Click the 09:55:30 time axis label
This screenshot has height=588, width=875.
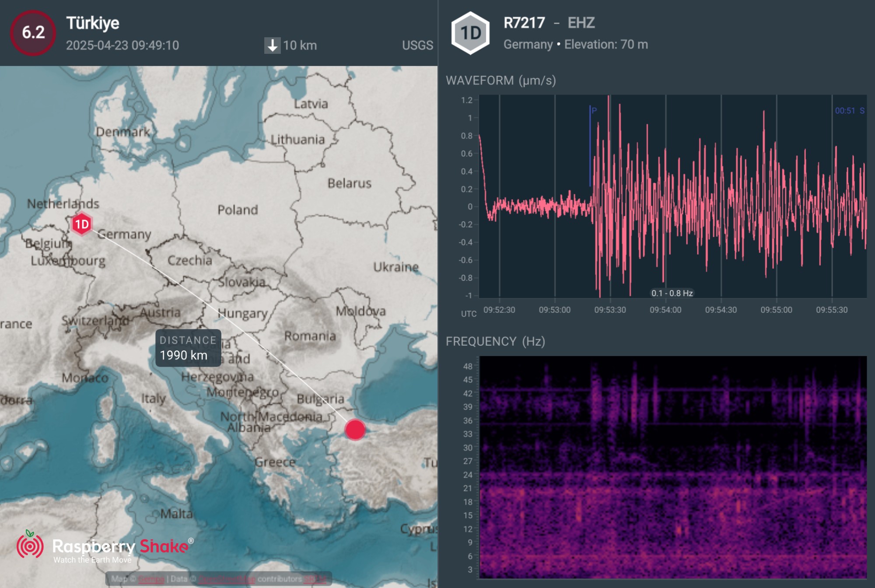coord(832,310)
